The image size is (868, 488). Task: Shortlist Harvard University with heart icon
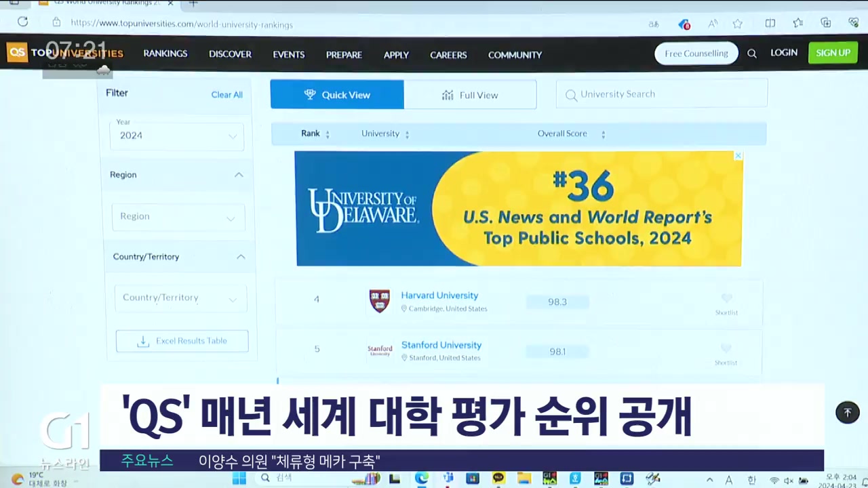tap(726, 298)
